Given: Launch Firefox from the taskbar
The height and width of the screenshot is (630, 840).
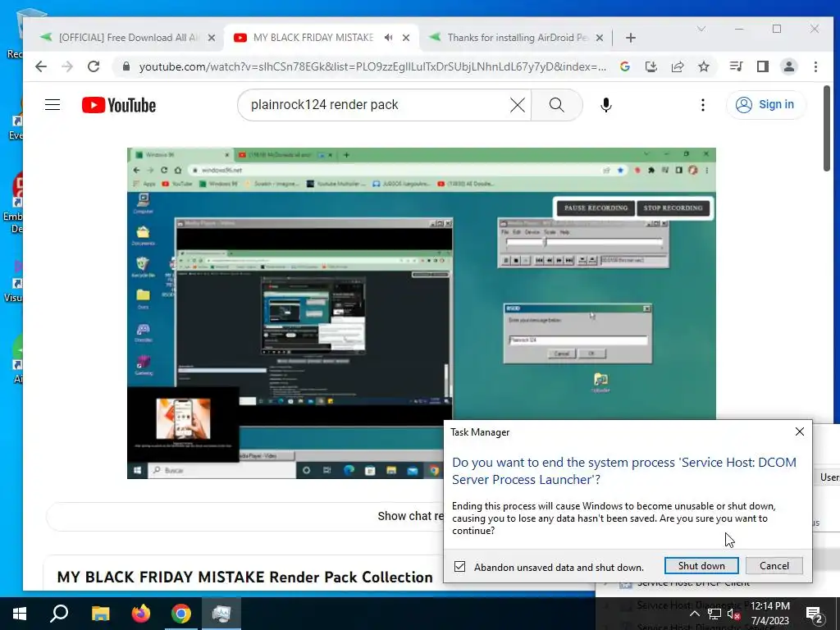Looking at the screenshot, I should pyautogui.click(x=141, y=614).
